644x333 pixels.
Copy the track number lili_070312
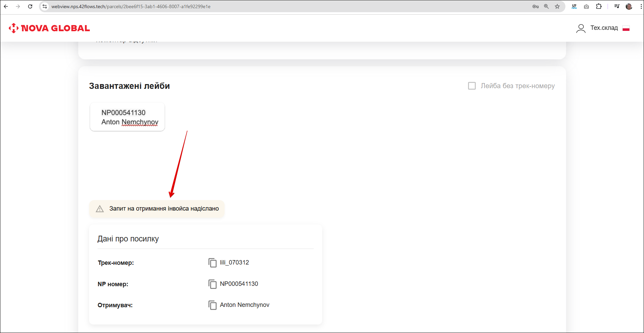tap(212, 263)
